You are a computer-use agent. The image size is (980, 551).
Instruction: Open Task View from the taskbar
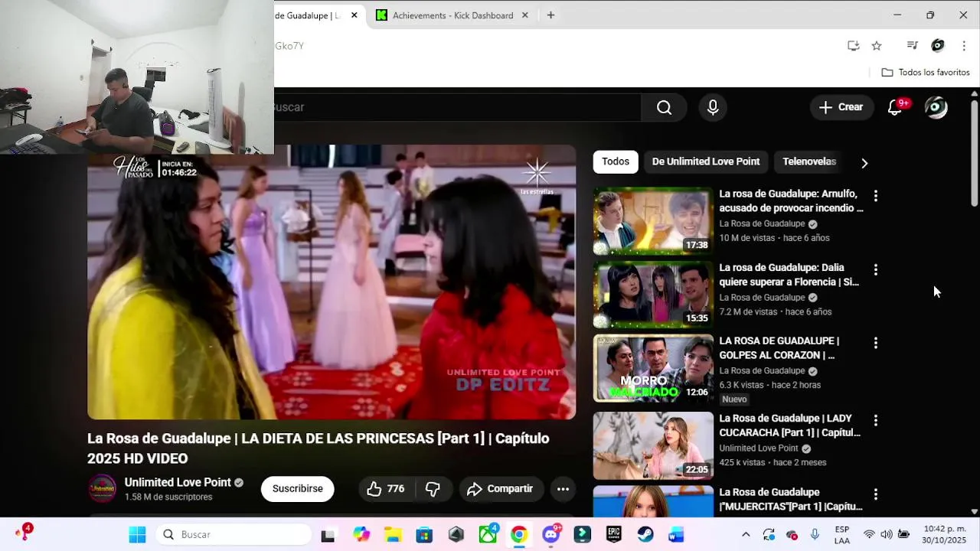328,534
